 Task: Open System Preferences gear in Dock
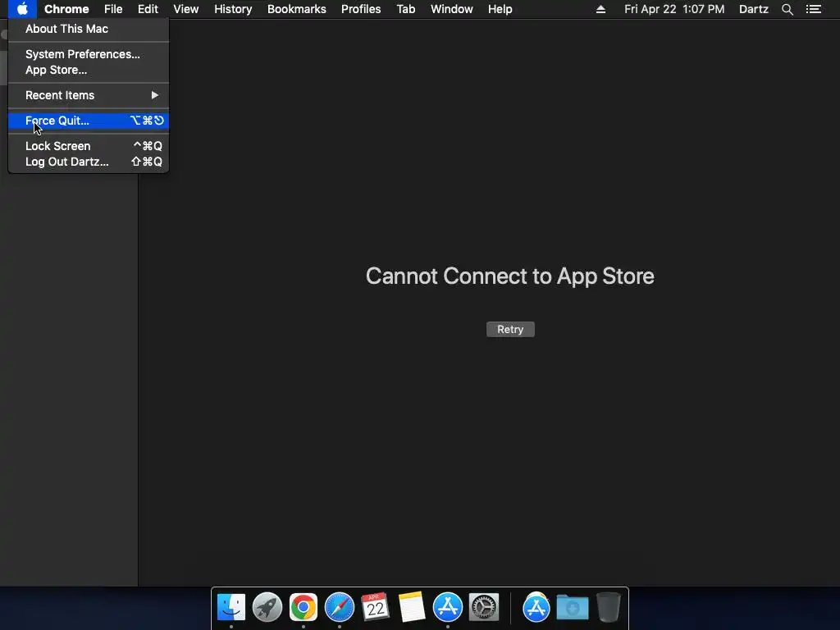[484, 607]
